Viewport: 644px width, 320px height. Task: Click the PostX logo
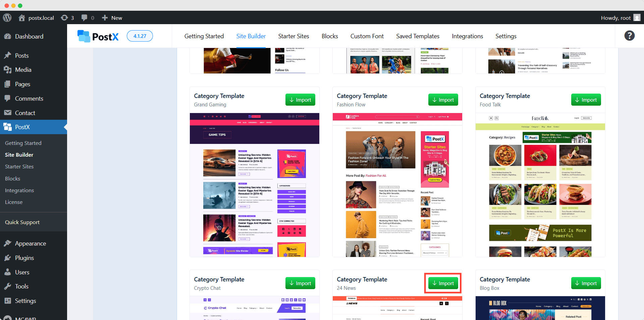pos(98,36)
